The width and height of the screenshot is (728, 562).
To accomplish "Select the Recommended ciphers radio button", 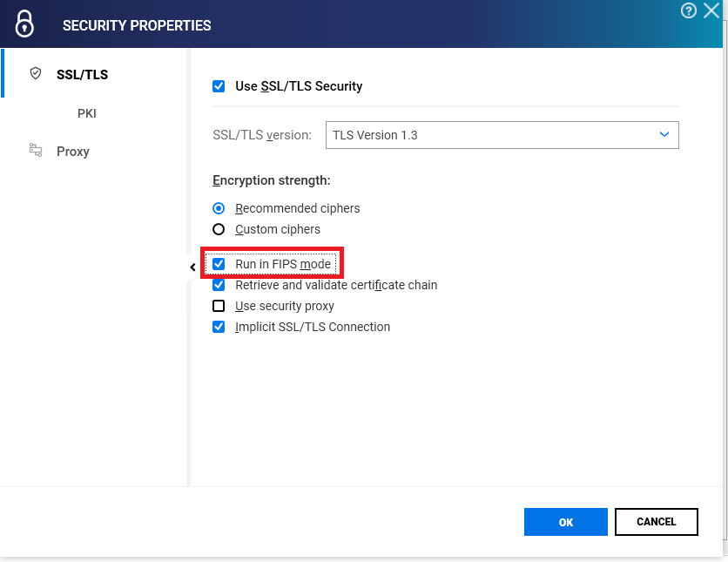I will pyautogui.click(x=219, y=208).
